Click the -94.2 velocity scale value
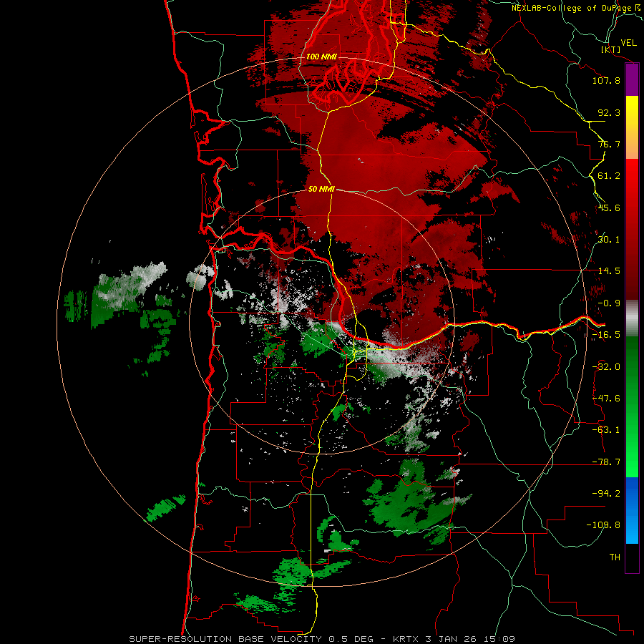Viewport: 644px width, 644px height. (x=606, y=493)
